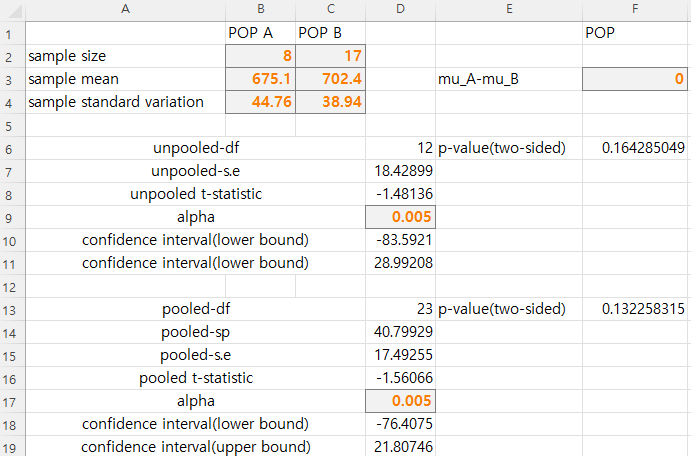Select the 'sample mean' label cell
691x456 pixels.
[126, 79]
